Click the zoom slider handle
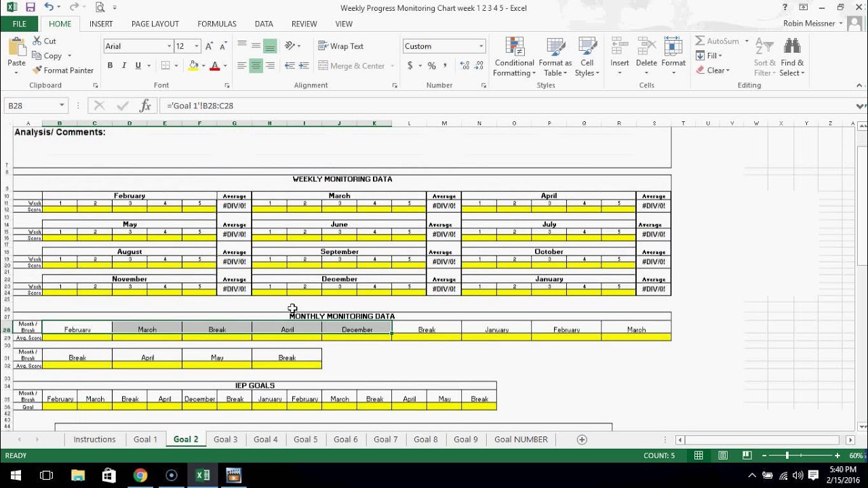This screenshot has width=868, height=488. [787, 455]
